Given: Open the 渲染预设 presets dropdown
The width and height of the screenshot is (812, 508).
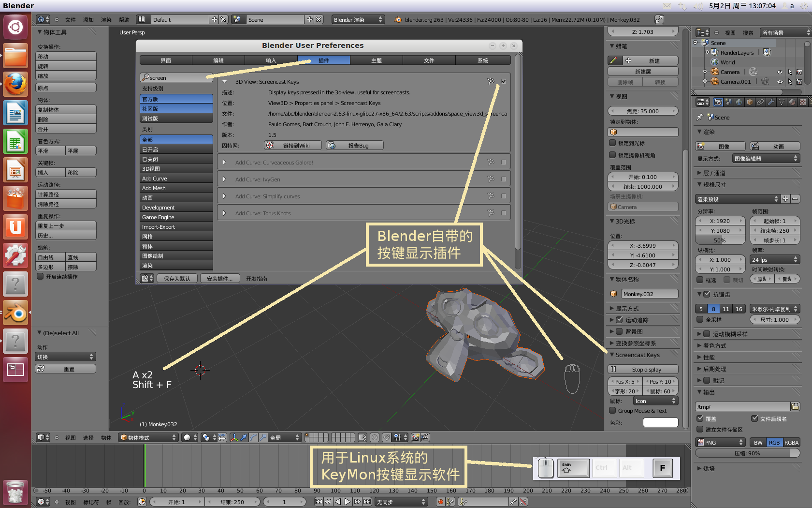Looking at the screenshot, I should tap(738, 199).
